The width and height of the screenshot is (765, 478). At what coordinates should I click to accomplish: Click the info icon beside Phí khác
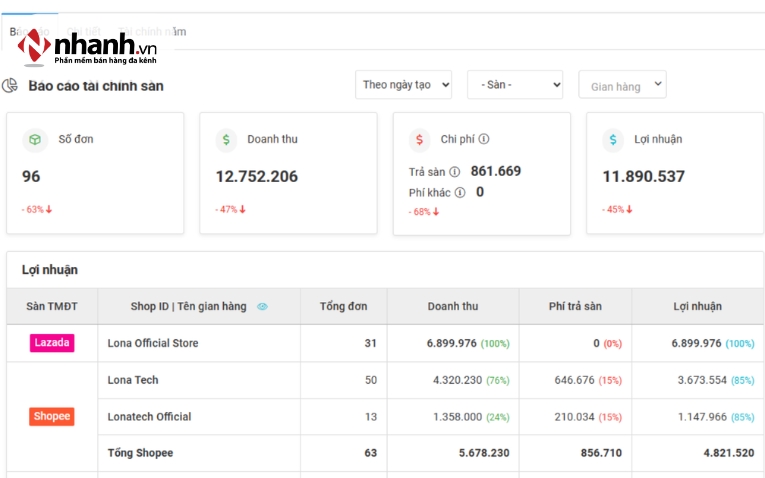click(460, 193)
